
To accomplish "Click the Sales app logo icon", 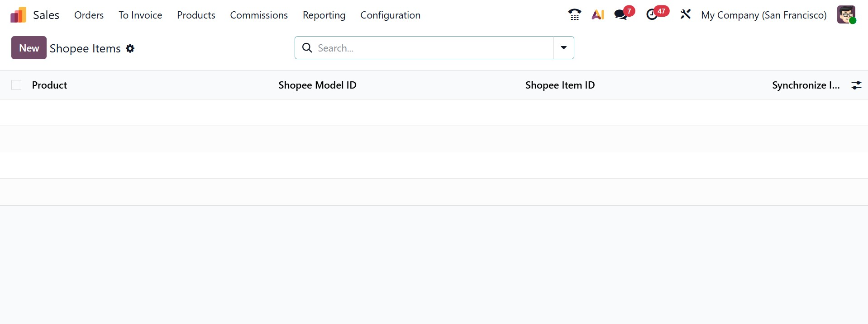I will pos(18,15).
